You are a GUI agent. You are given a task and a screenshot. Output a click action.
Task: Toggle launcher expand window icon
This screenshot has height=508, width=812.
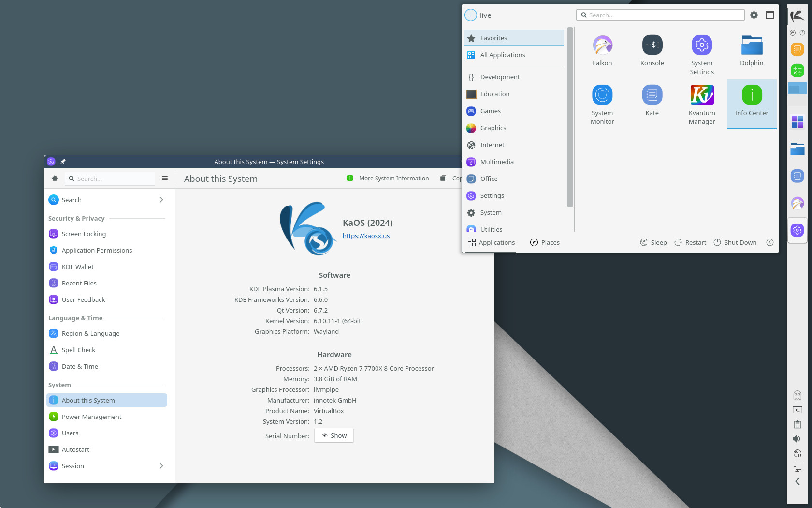770,15
